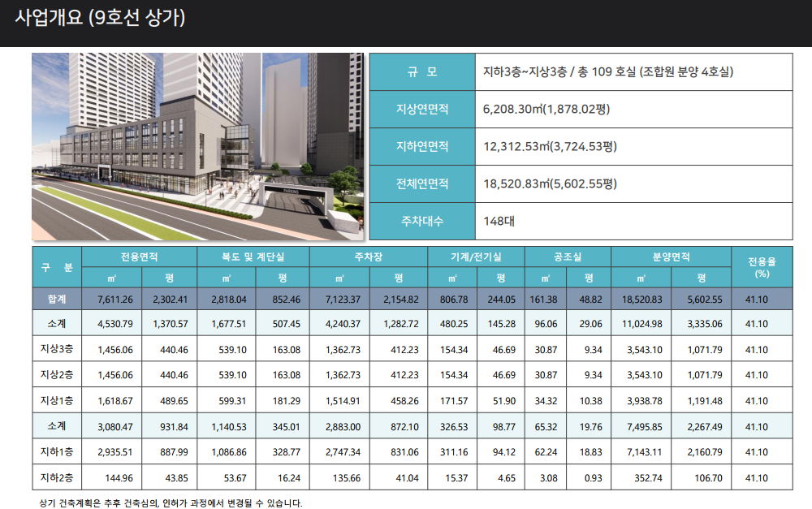Viewport: 812px width, 509px height.
Task: Select '144.96' in 지하2층 row
Action: (x=119, y=478)
